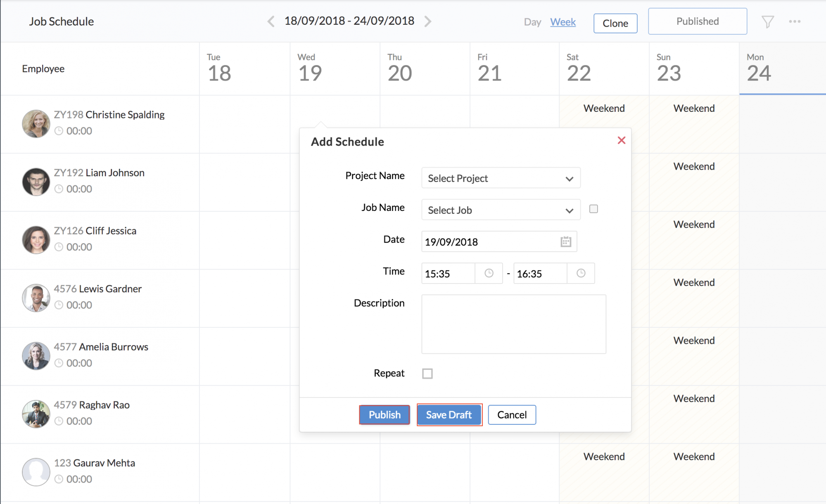Select the Week view tab
This screenshot has width=826, height=504.
coord(563,22)
